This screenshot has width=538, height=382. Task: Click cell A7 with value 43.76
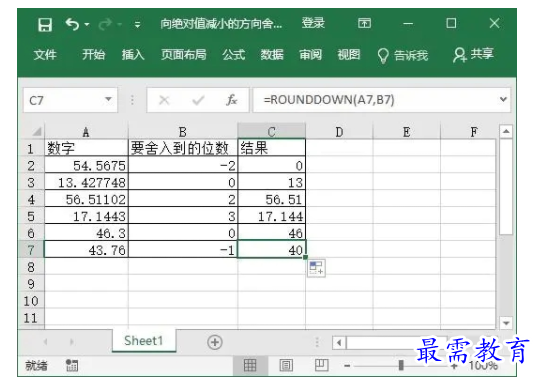click(x=86, y=250)
